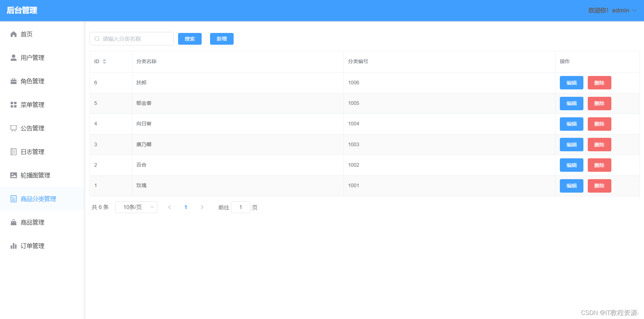Click the notebook icon beside 日志管理
The height and width of the screenshot is (319, 644).
tap(13, 152)
